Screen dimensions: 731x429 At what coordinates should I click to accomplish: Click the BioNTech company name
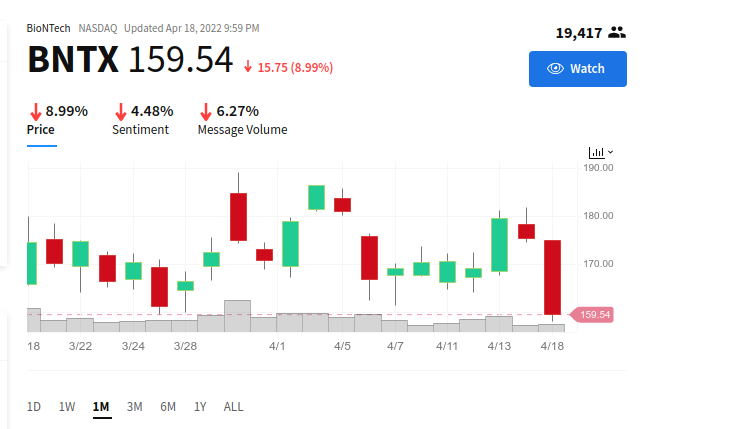pyautogui.click(x=48, y=28)
